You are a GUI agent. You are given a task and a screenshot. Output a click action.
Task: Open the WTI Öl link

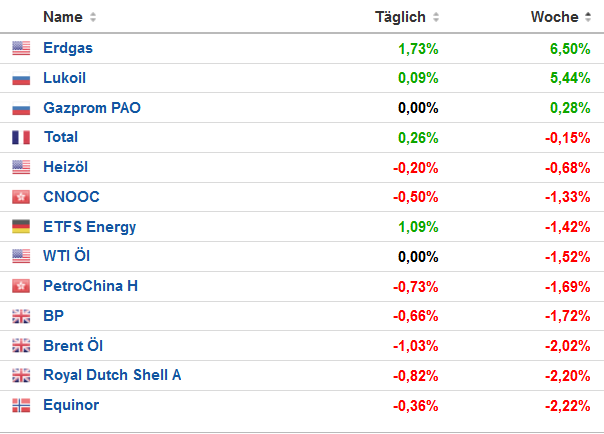point(66,256)
